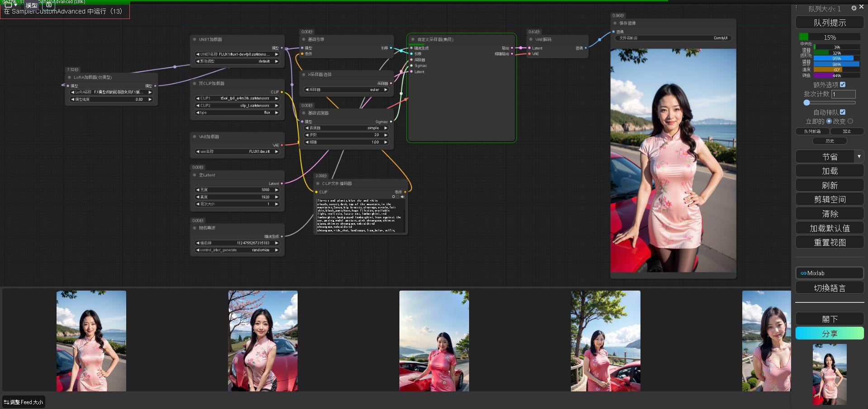Click the save icon beside 模型 button
The image size is (868, 409).
[x=49, y=5]
